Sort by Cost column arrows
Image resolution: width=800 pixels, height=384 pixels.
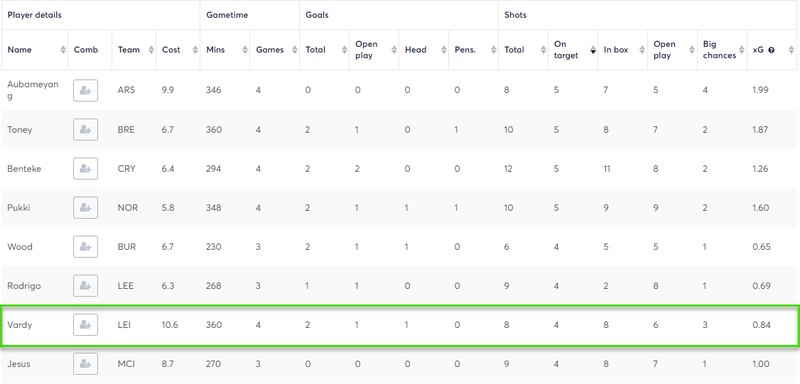(x=195, y=50)
